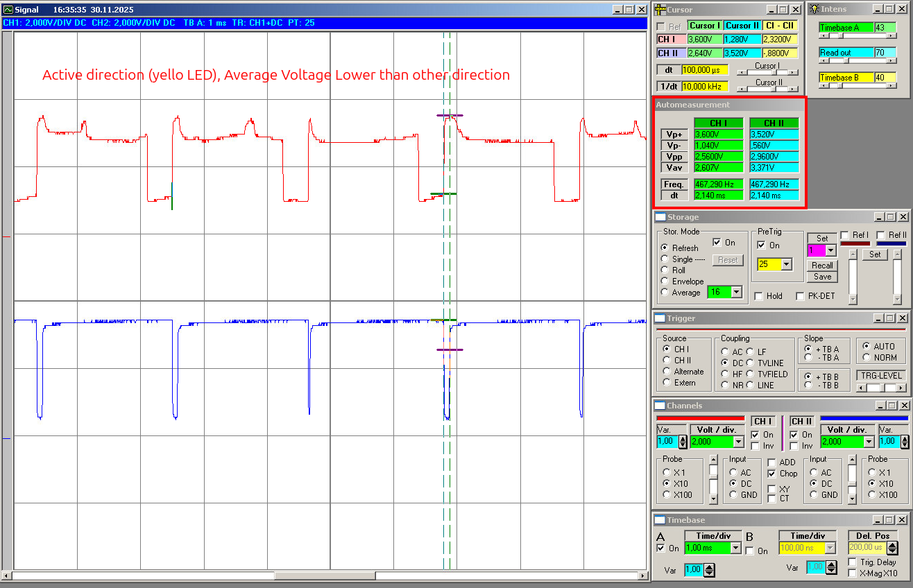Click the Storage panel window icon
This screenshot has height=588, width=913.
pos(660,217)
